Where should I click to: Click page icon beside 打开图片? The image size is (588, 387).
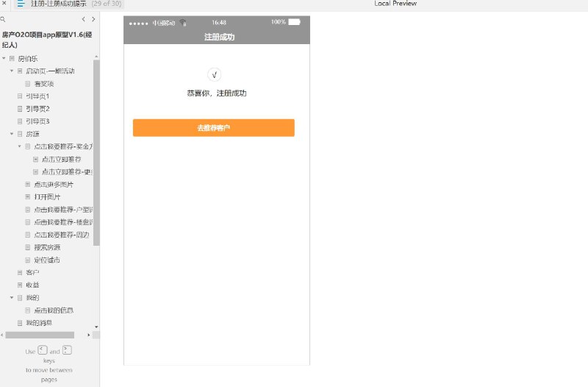[28, 196]
